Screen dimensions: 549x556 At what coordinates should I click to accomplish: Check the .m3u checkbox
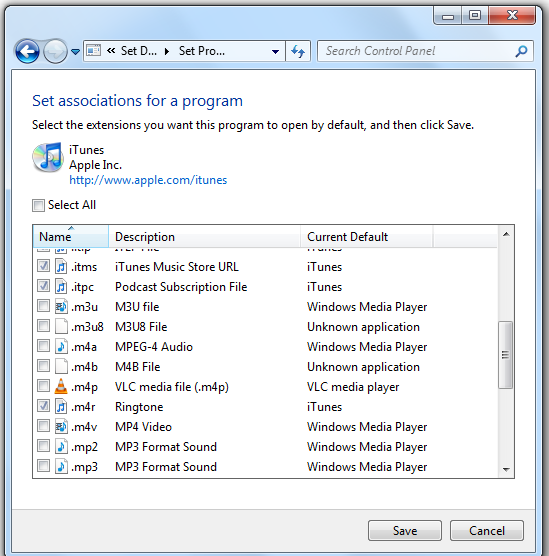43,306
